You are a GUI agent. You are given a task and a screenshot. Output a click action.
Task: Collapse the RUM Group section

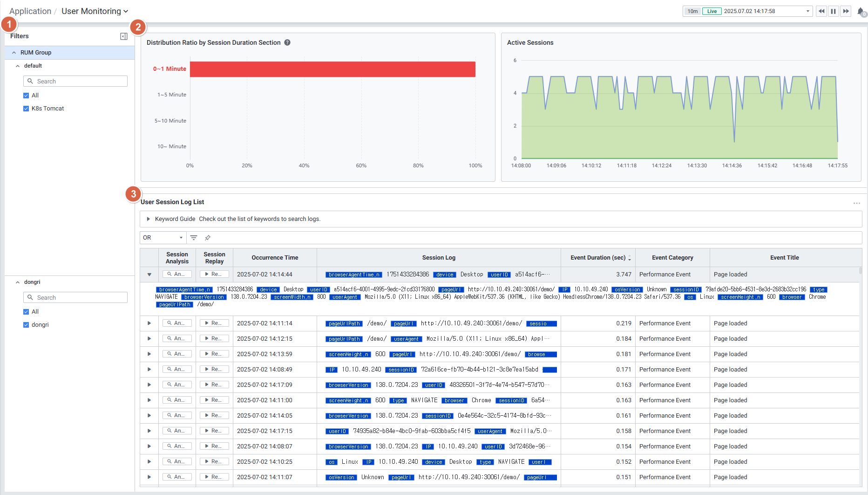click(14, 53)
